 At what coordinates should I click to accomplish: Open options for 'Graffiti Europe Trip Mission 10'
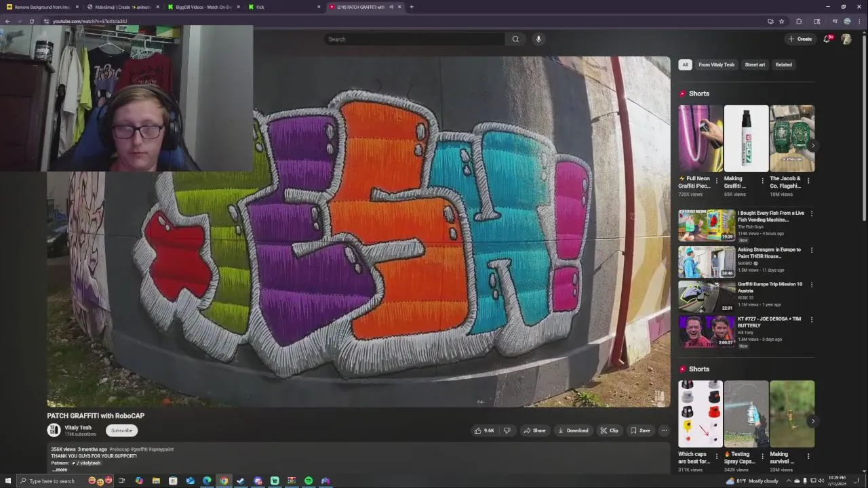[x=812, y=285]
